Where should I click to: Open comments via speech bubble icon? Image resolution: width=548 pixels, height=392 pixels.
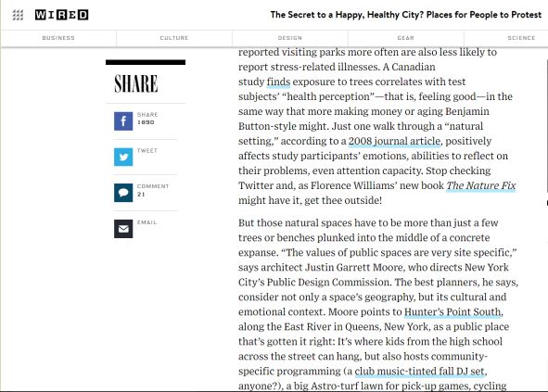coord(123,193)
